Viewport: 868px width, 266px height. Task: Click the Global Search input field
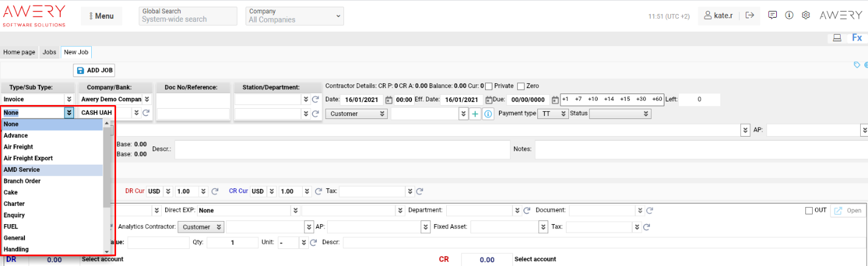point(188,19)
